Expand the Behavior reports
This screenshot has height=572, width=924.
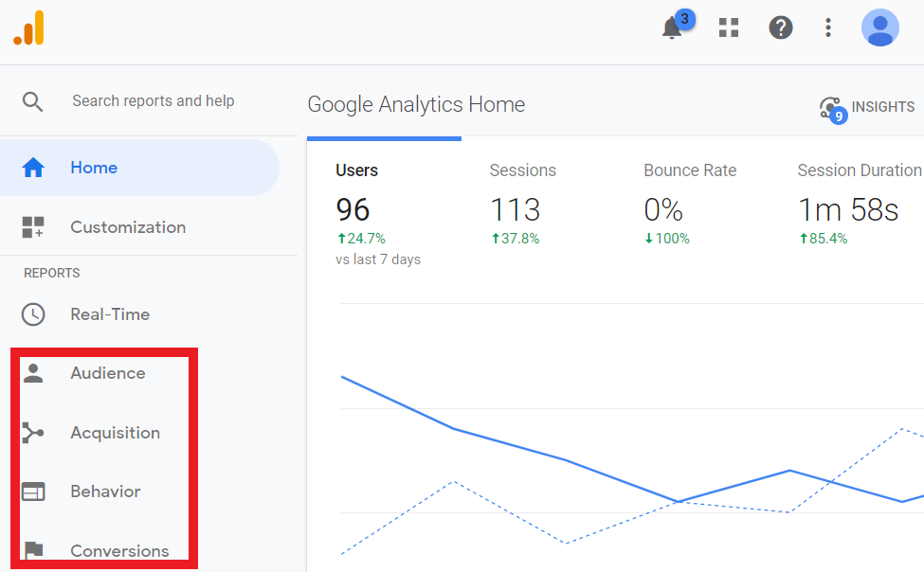coord(105,492)
